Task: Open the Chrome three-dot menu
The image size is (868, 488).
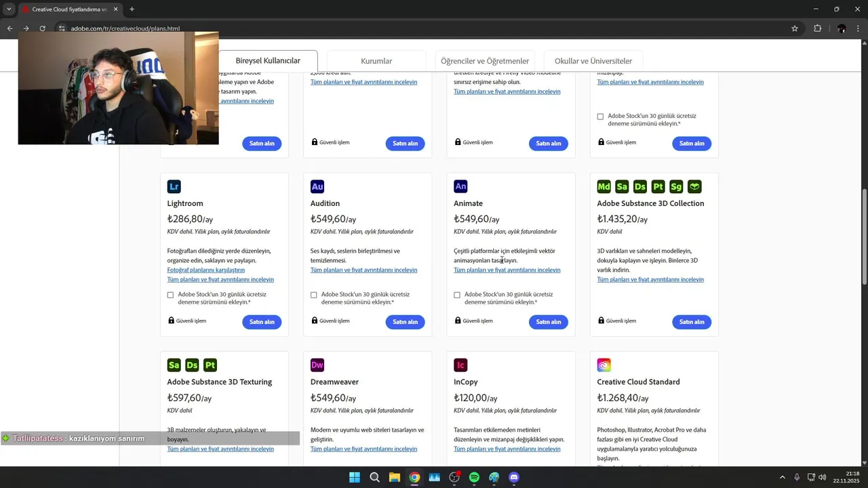Action: 859,28
